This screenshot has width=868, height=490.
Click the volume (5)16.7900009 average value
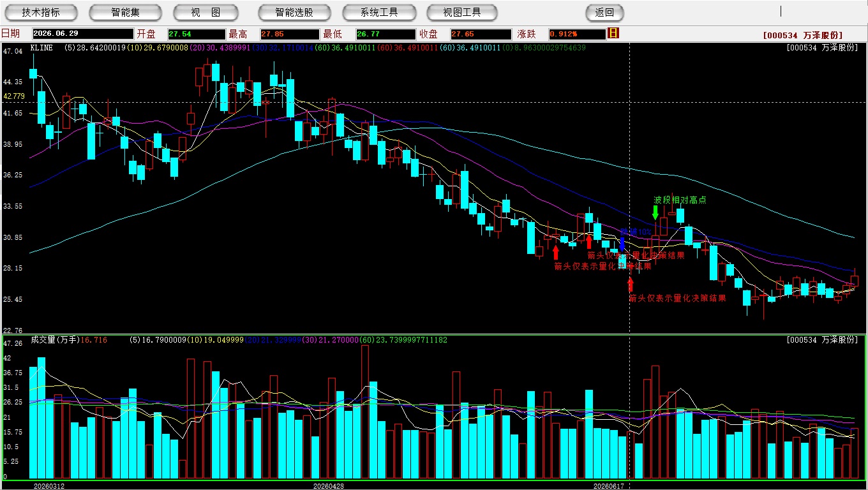[159, 340]
